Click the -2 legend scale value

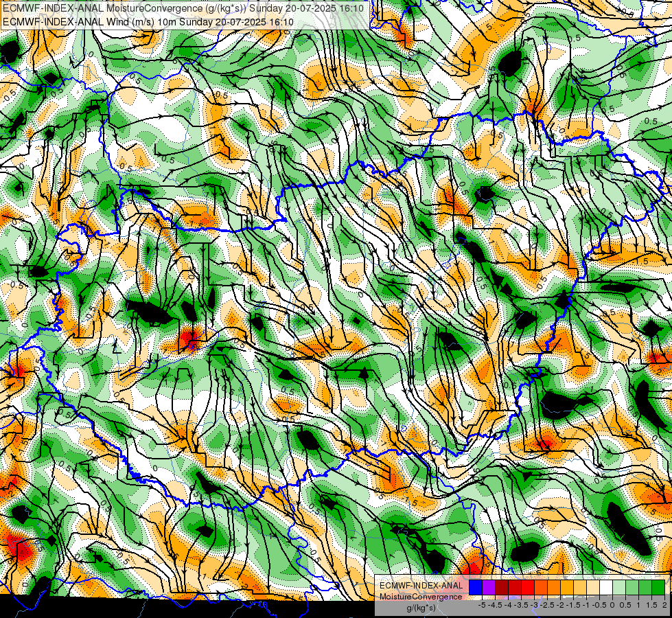point(560,605)
